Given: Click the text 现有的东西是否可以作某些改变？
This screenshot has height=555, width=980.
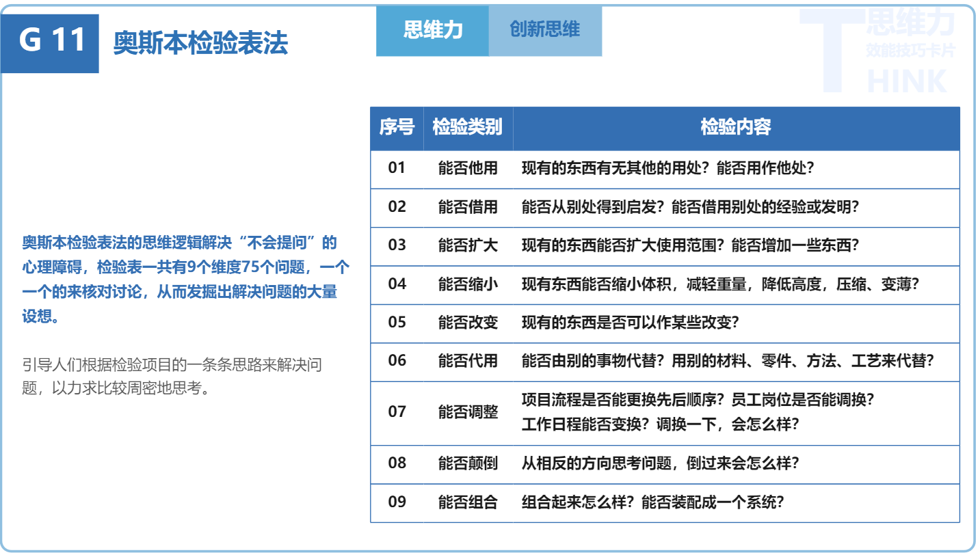Looking at the screenshot, I should (x=631, y=323).
